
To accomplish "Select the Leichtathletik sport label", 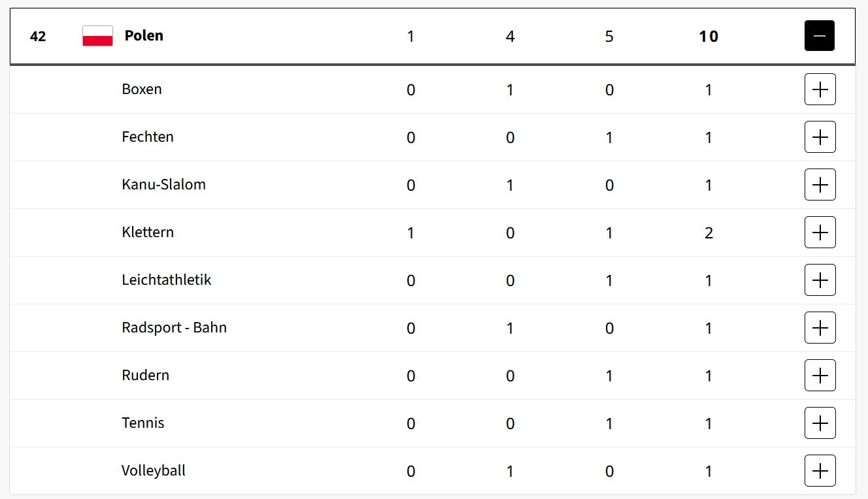I will pyautogui.click(x=167, y=280).
